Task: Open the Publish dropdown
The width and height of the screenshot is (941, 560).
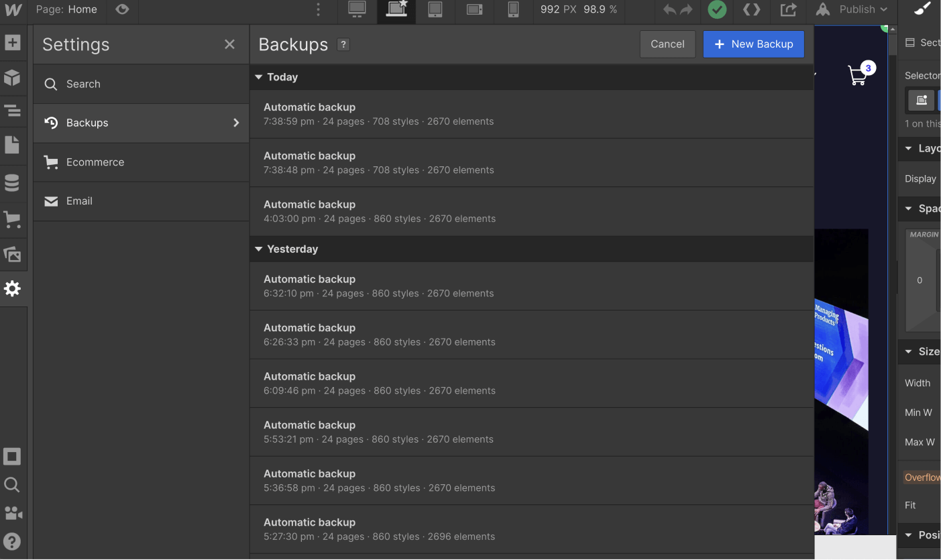Action: (852, 10)
